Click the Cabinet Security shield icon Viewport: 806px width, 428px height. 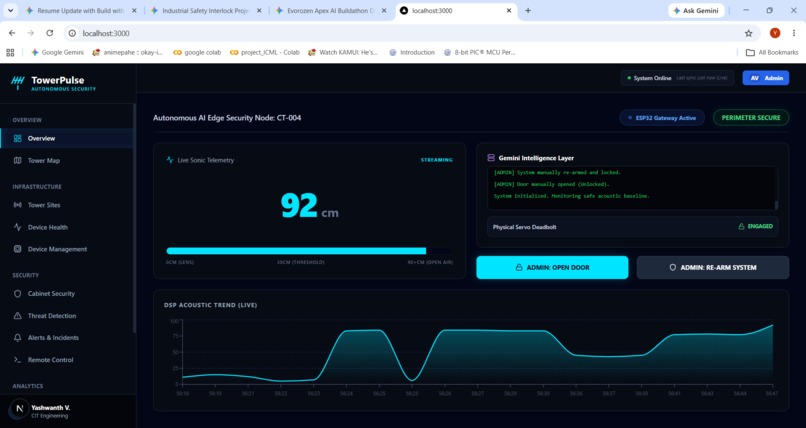point(17,293)
